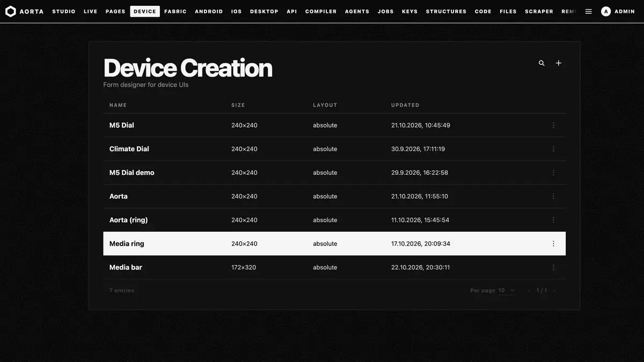Open the Media bar device
The image size is (644, 362).
(126, 267)
